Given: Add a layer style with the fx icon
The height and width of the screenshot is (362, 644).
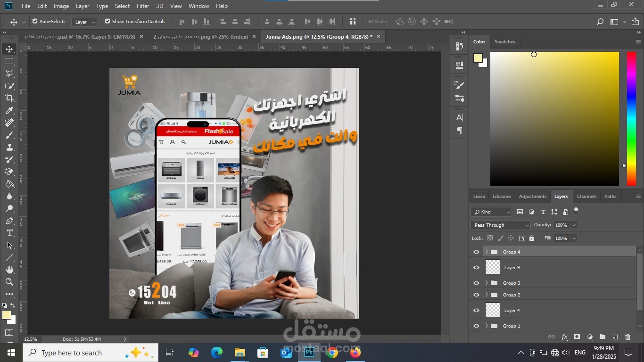Looking at the screenshot, I should (564, 337).
